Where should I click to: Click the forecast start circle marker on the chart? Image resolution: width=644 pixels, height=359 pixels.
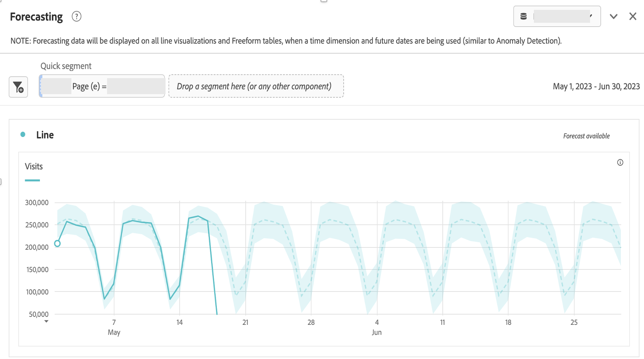point(57,243)
